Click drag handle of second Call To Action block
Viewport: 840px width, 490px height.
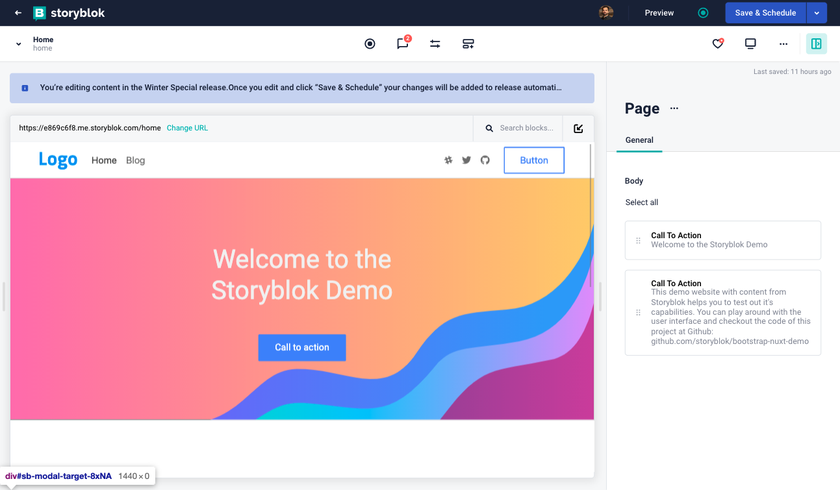click(x=638, y=313)
